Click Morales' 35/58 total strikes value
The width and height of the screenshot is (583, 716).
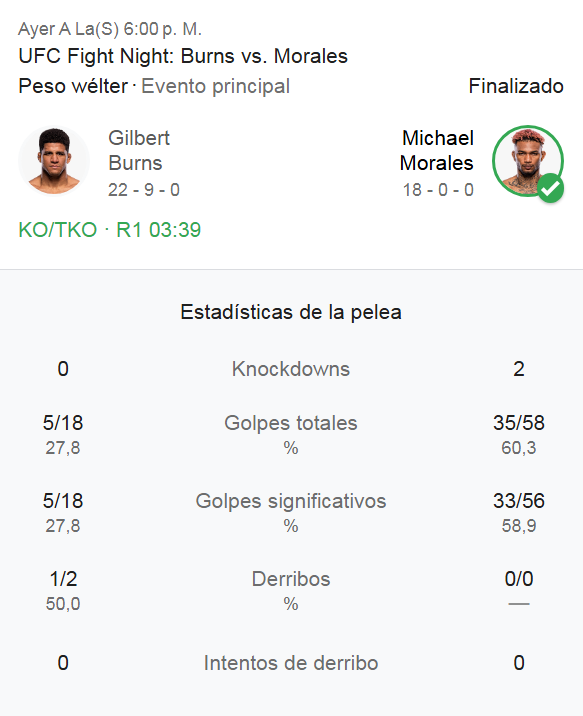coord(519,423)
